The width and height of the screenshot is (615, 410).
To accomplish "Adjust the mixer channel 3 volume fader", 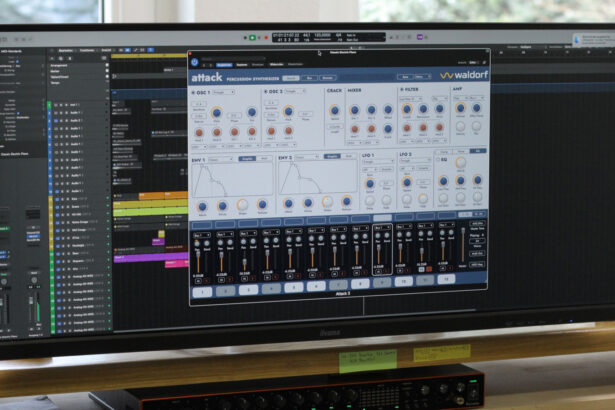I will click(244, 262).
